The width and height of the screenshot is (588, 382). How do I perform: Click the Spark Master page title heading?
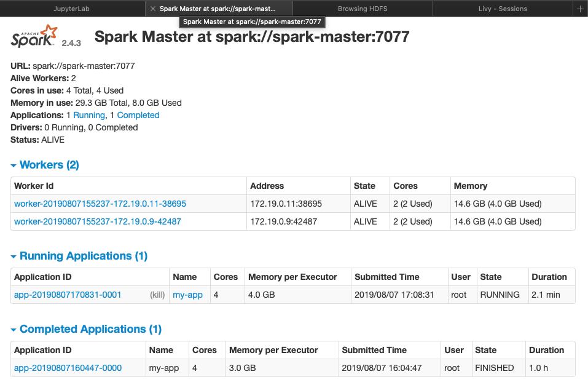click(x=252, y=37)
